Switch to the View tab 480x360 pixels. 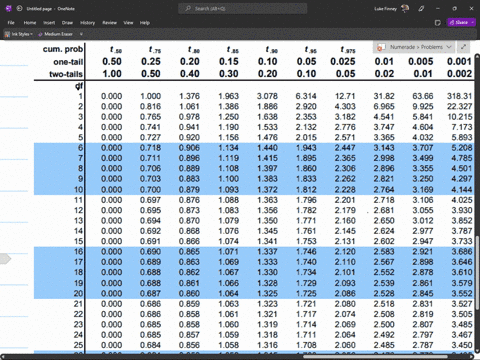point(128,23)
